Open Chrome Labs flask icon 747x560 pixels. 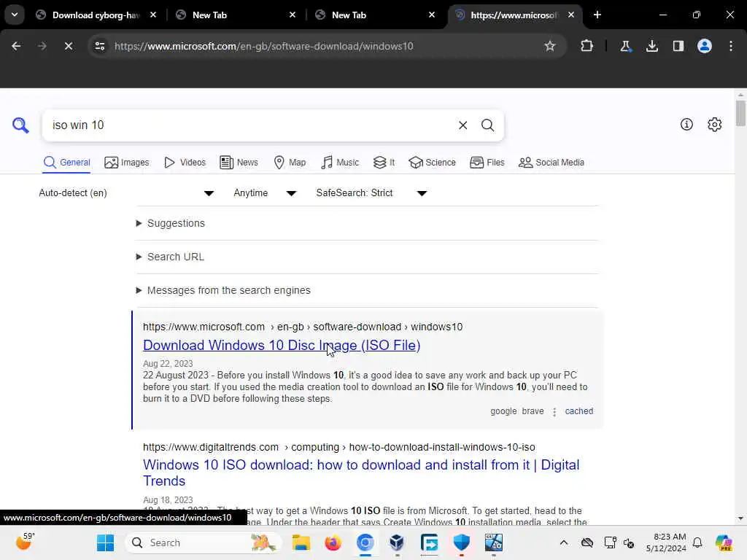tap(625, 46)
